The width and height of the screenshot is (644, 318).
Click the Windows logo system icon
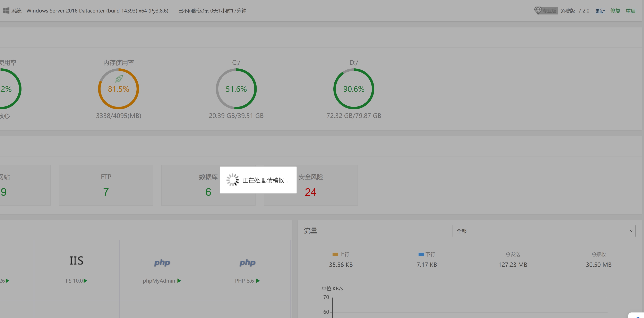tap(6, 10)
